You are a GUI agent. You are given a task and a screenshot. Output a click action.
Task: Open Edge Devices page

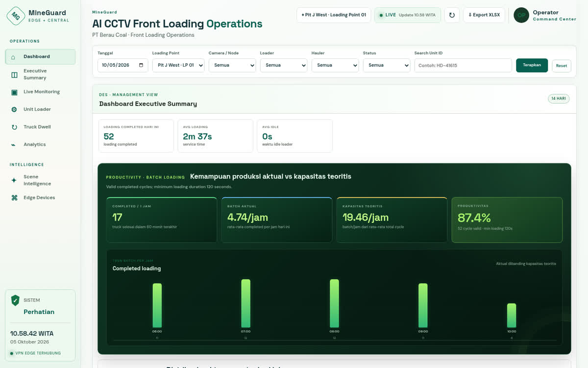(40, 198)
